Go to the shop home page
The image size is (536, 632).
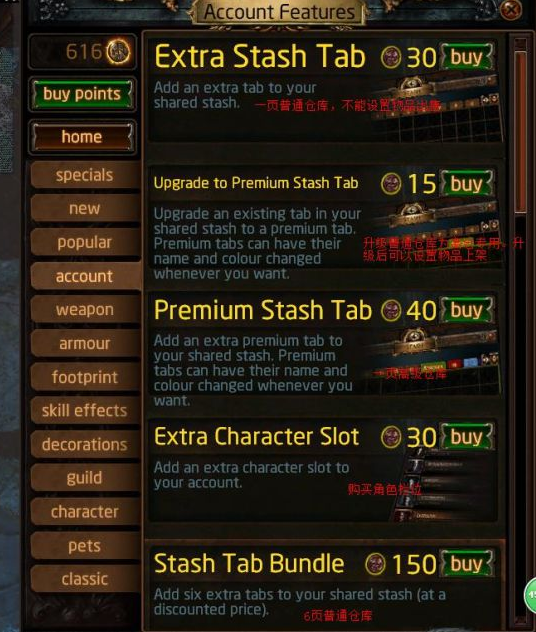tap(82, 137)
